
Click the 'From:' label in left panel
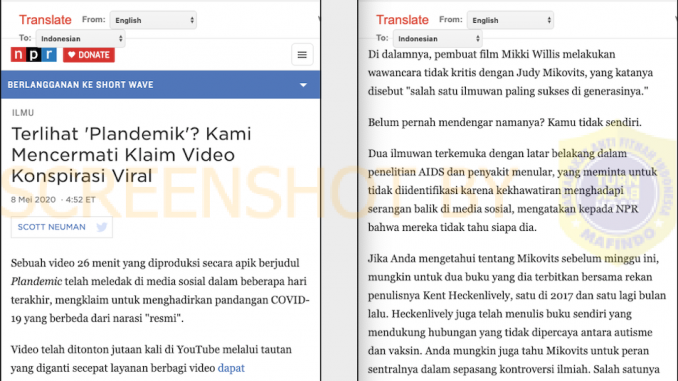tap(93, 19)
